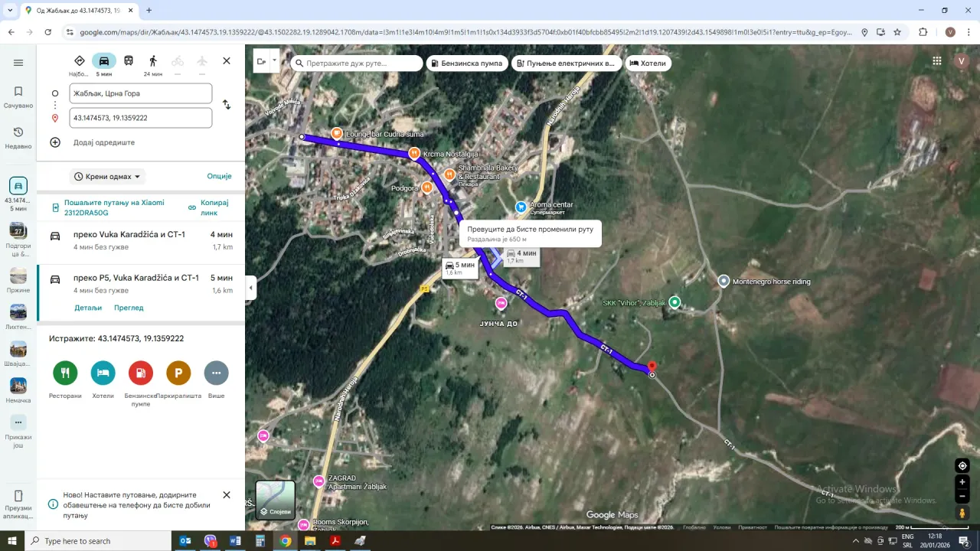Filter by Hotels chip

(648, 63)
